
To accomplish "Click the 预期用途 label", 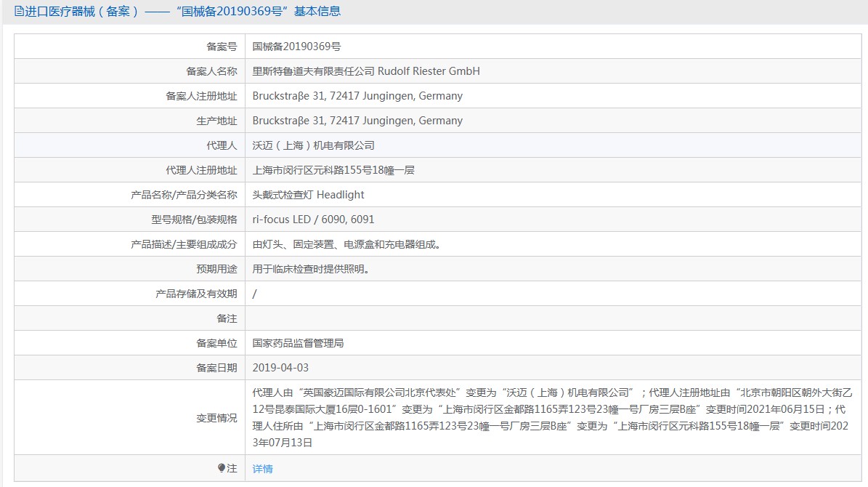I will 216,269.
